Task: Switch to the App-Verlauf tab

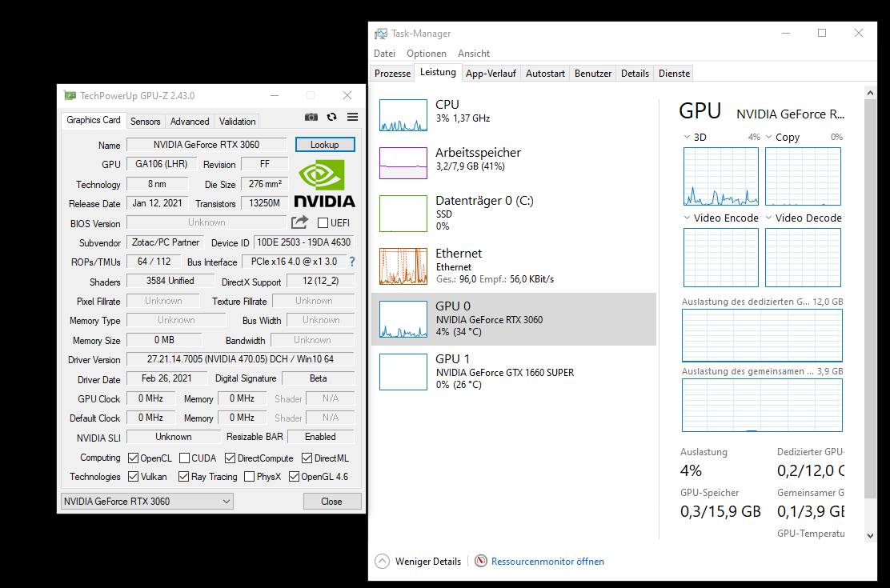Action: [491, 74]
